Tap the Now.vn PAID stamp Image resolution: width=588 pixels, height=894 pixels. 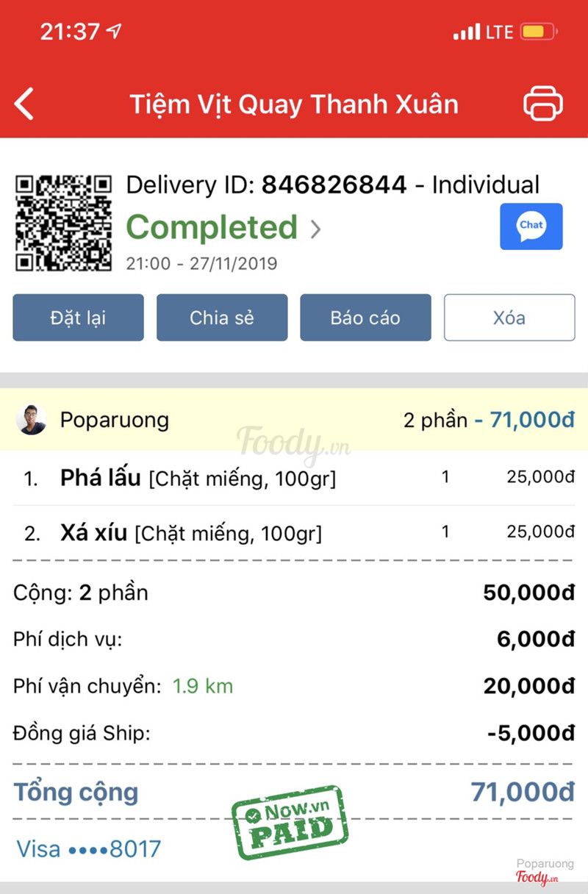coord(289,822)
